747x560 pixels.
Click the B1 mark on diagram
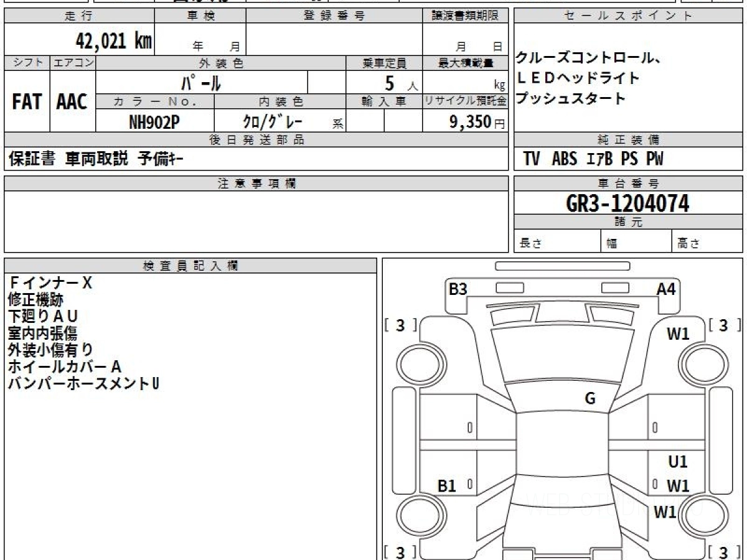pyautogui.click(x=447, y=487)
